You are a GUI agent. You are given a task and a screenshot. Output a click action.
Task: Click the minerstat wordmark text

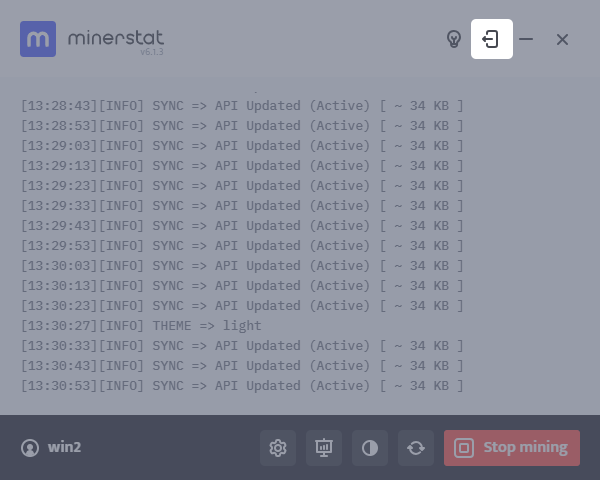tap(116, 38)
